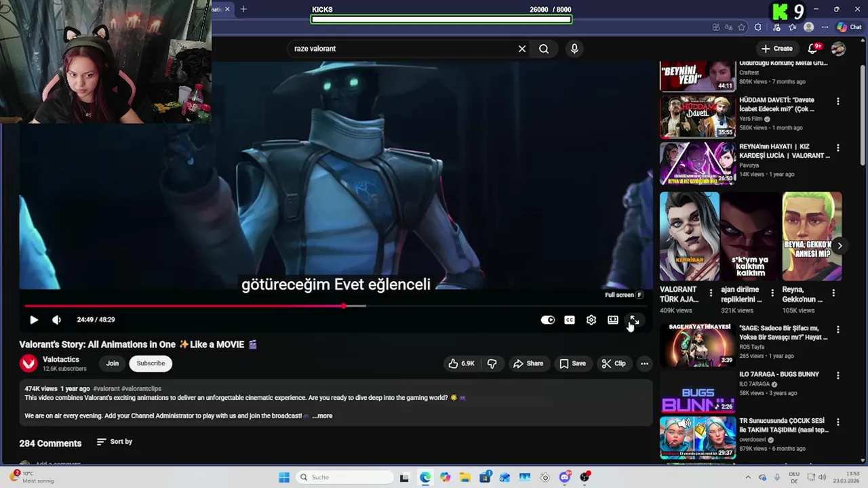Open the player settings gear
The height and width of the screenshot is (488, 868).
click(x=591, y=320)
